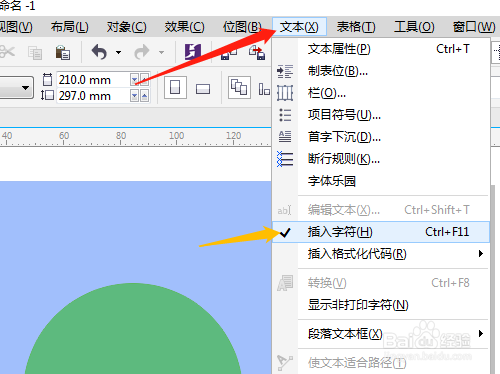Open the 对象(C) menu
Screen dimensions: 500x374
pos(126,27)
